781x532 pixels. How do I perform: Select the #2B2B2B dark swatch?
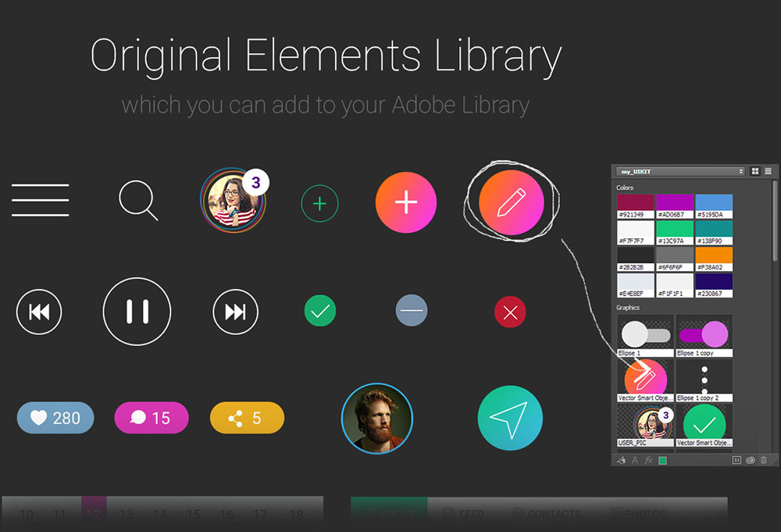tap(636, 259)
